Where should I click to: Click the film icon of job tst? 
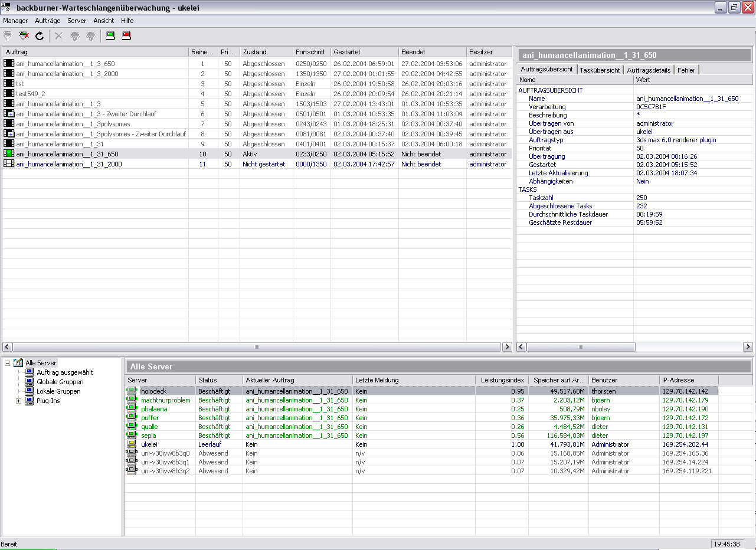tap(9, 84)
